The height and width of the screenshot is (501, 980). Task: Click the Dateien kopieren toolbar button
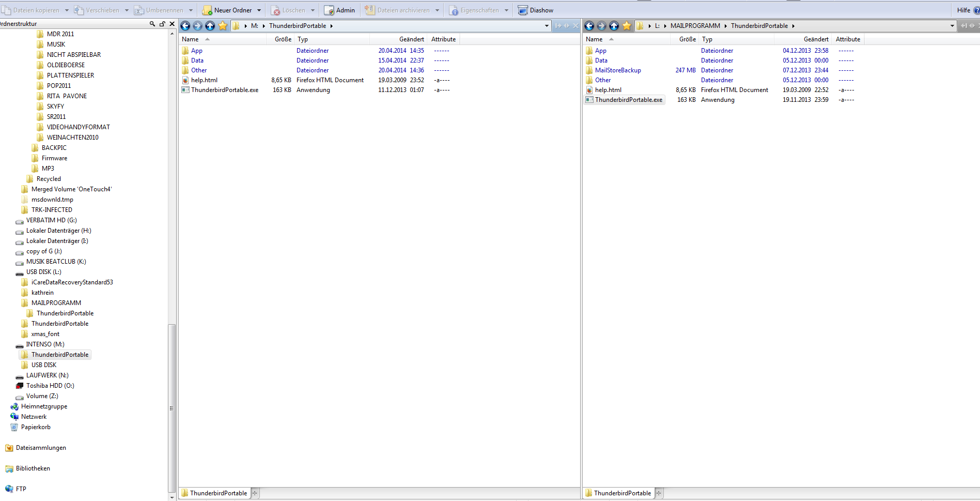click(x=31, y=10)
